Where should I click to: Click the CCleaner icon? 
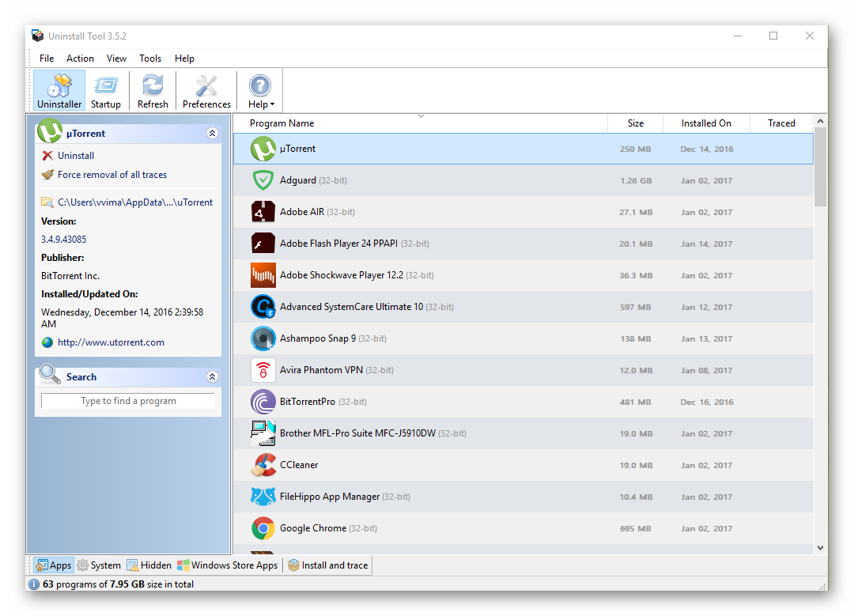(x=263, y=465)
